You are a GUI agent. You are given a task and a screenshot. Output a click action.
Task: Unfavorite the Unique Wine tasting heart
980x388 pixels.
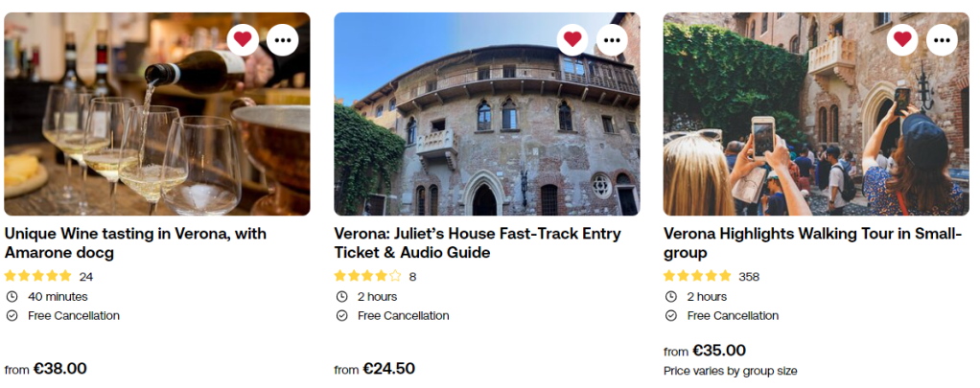(x=243, y=39)
